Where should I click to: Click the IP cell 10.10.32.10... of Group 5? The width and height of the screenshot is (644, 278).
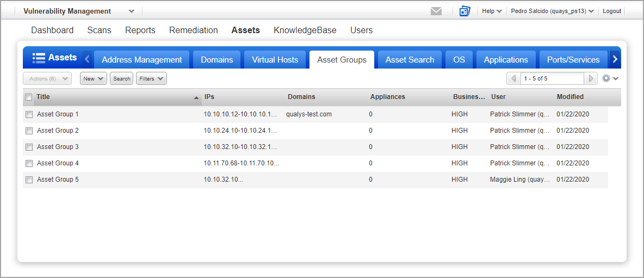click(224, 180)
